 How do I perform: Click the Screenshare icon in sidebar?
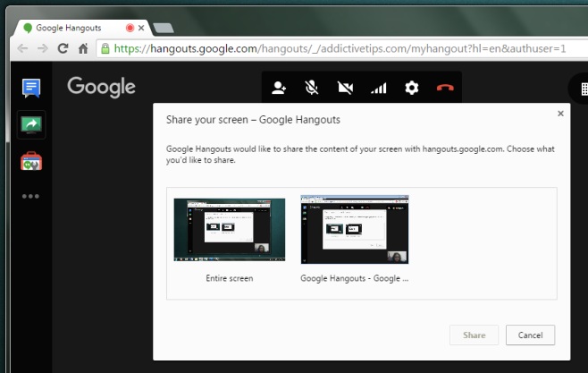pyautogui.click(x=31, y=125)
